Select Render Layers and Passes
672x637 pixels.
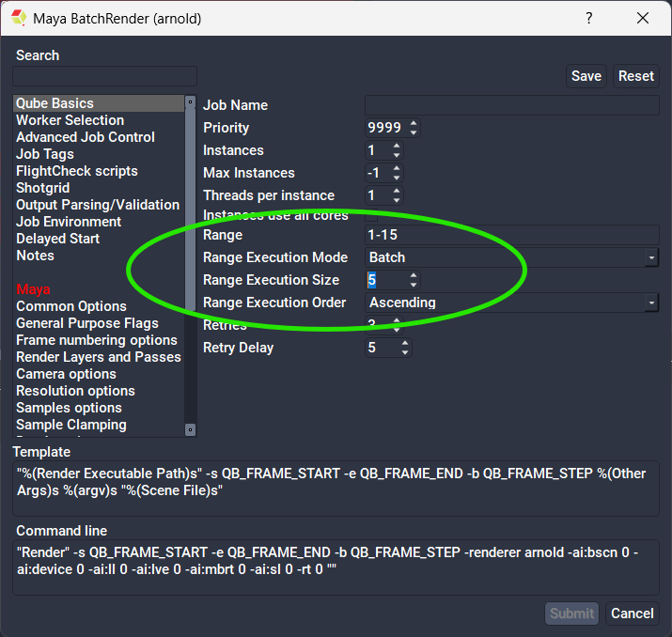coord(98,357)
